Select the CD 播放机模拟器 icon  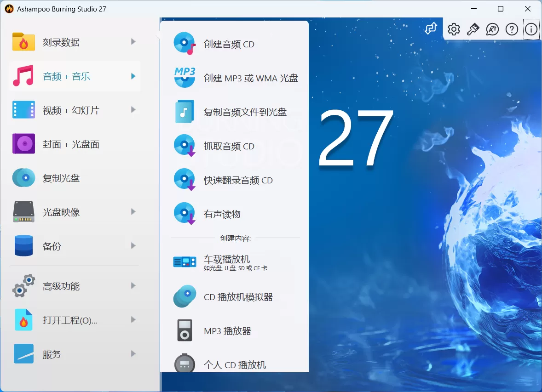tap(185, 296)
